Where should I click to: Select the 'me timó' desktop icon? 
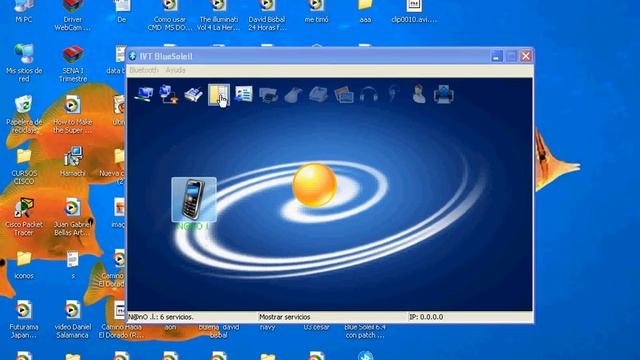click(x=316, y=11)
